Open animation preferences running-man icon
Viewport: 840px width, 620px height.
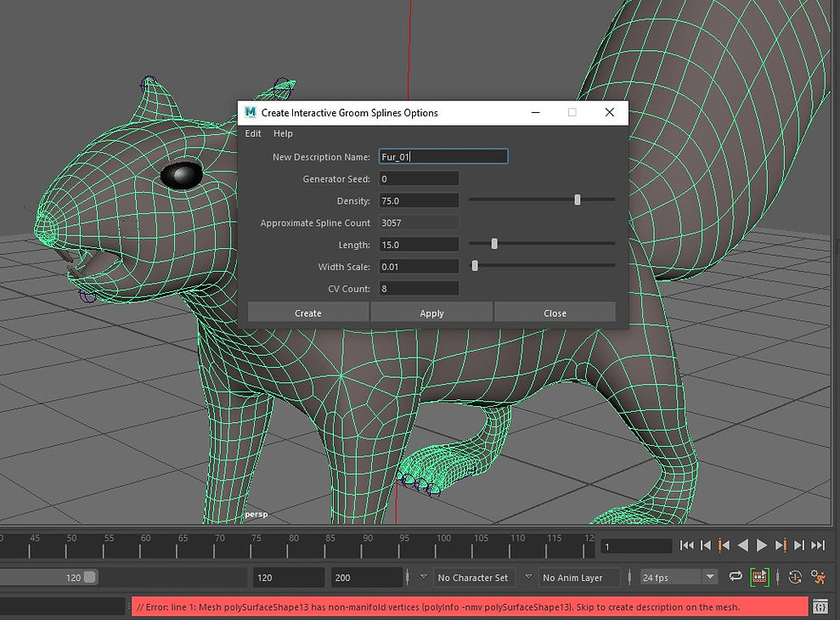pyautogui.click(x=818, y=578)
